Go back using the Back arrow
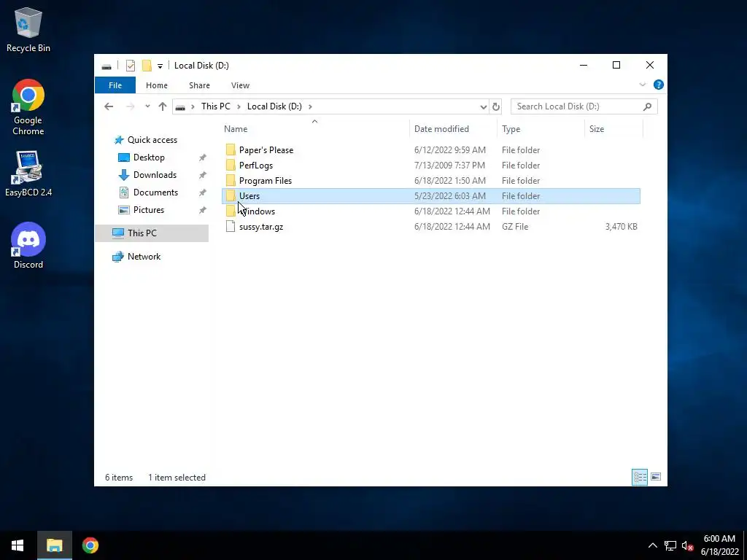747x560 pixels. pos(109,106)
